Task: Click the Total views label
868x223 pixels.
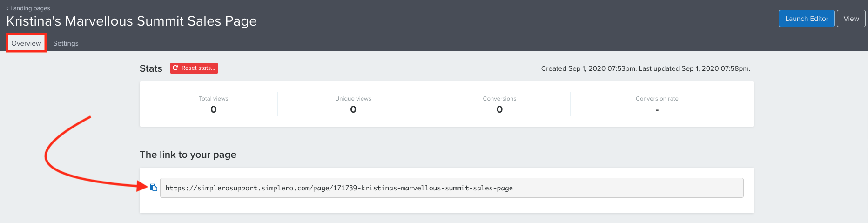Action: (x=214, y=99)
